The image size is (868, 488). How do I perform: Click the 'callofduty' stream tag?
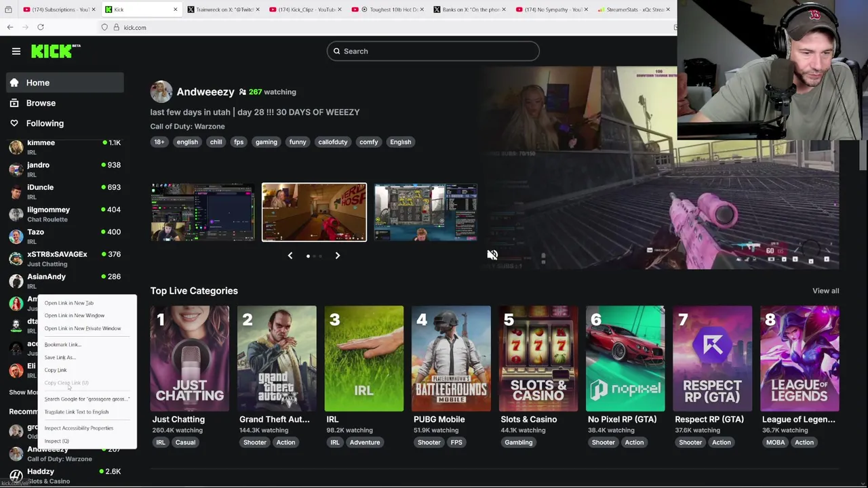click(333, 142)
